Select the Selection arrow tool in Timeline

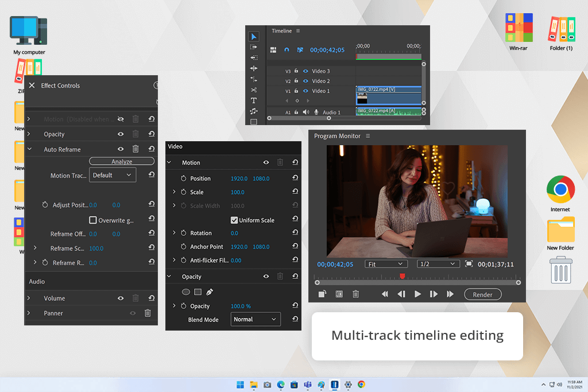[254, 36]
